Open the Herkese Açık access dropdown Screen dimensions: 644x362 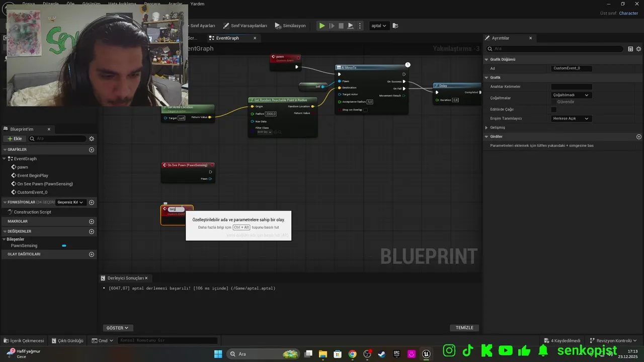[572, 119]
